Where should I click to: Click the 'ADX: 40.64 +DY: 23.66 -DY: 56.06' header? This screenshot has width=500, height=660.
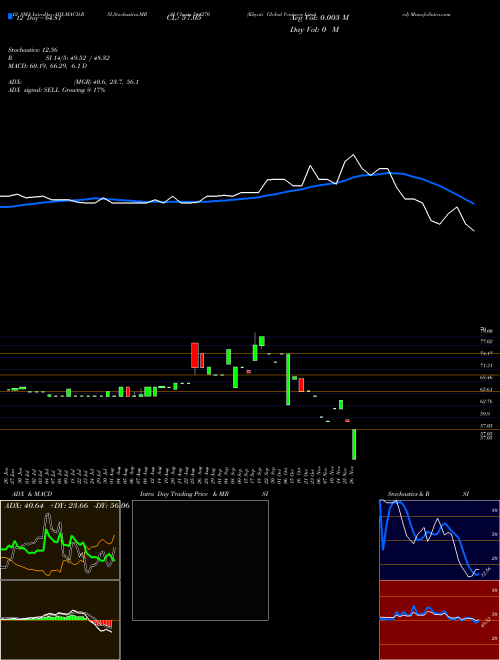[x=67, y=505]
